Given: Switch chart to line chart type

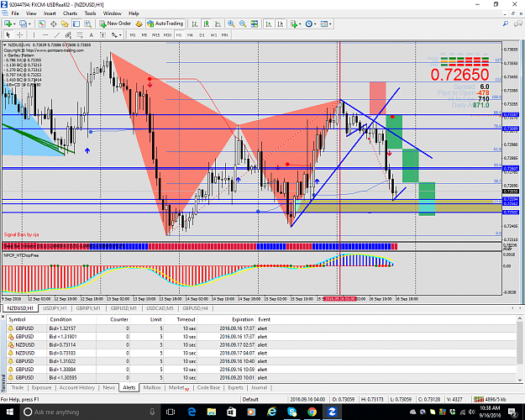Looking at the screenshot, I should tap(218, 24).
